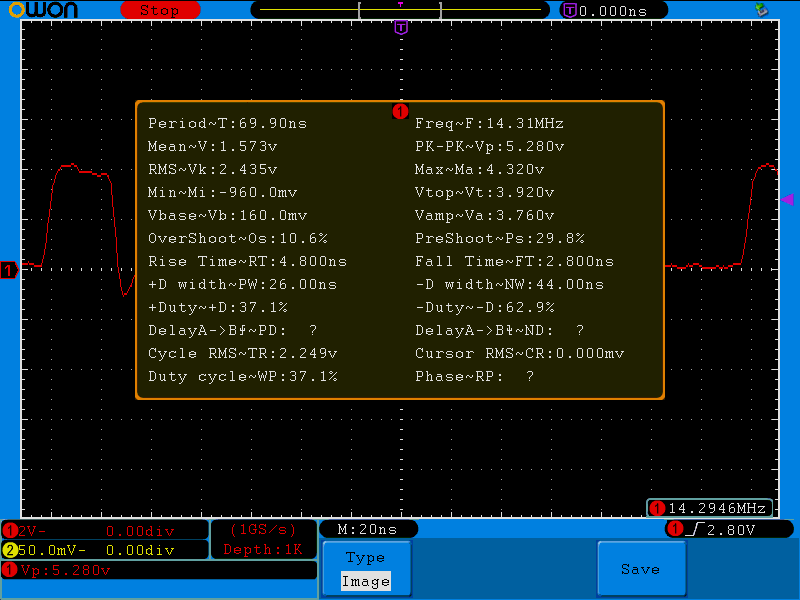Click the channel 1 badge atop measurement panel

click(400, 111)
